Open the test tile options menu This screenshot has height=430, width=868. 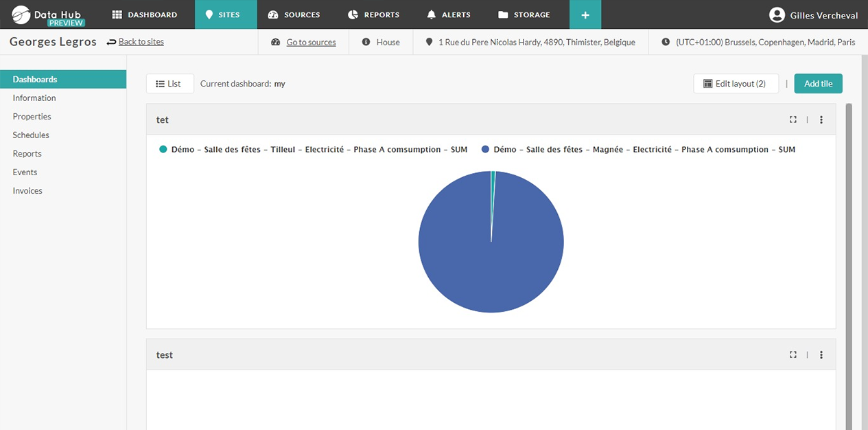tap(821, 355)
